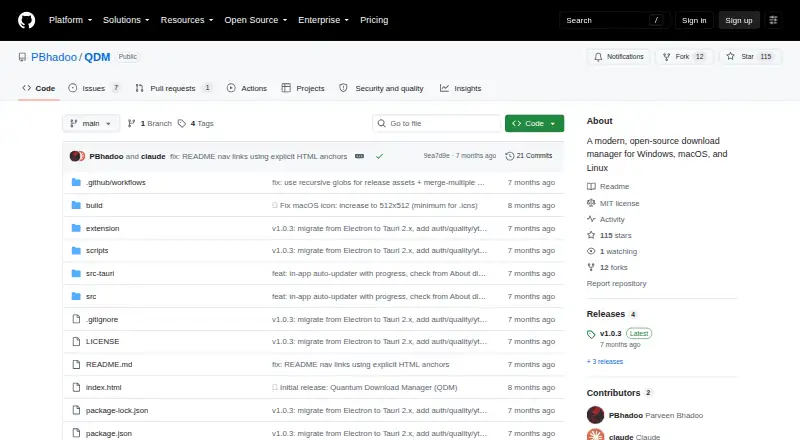Switch to the Projects tab

[x=303, y=88]
